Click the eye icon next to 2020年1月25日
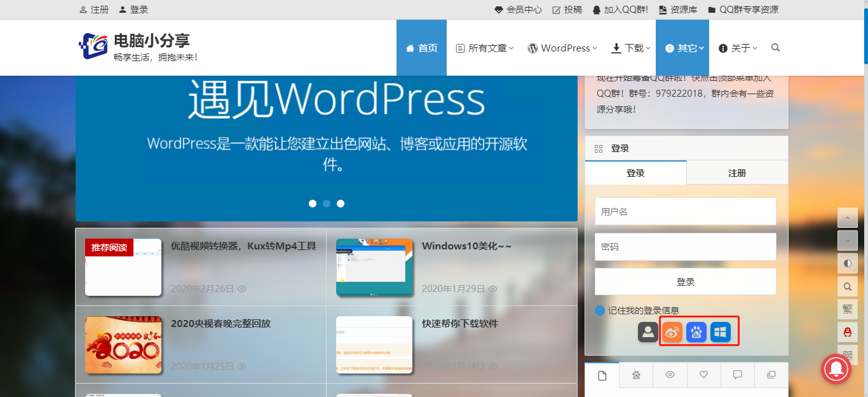 pos(241,366)
